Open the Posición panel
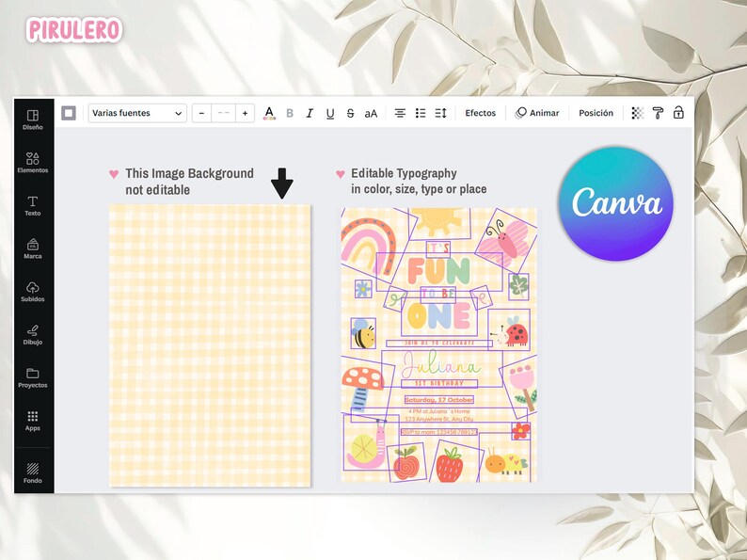 596,113
